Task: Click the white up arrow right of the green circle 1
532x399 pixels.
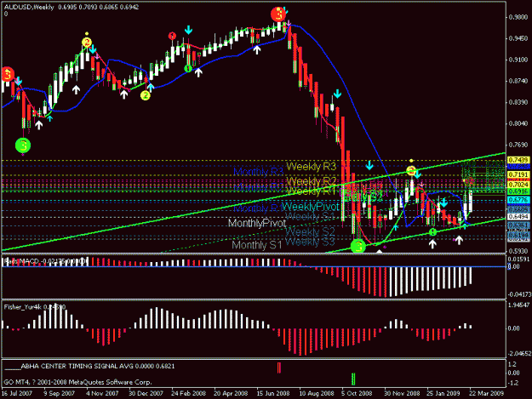Action: click(198, 71)
